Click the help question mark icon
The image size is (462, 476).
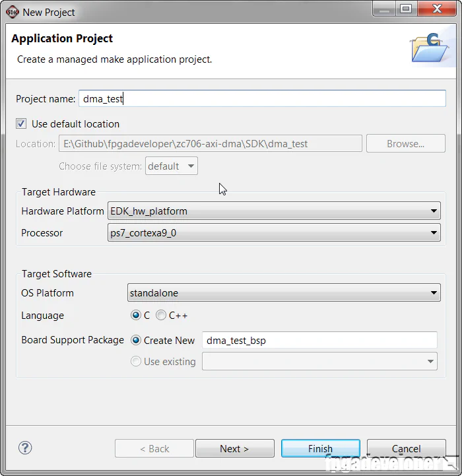point(25,448)
